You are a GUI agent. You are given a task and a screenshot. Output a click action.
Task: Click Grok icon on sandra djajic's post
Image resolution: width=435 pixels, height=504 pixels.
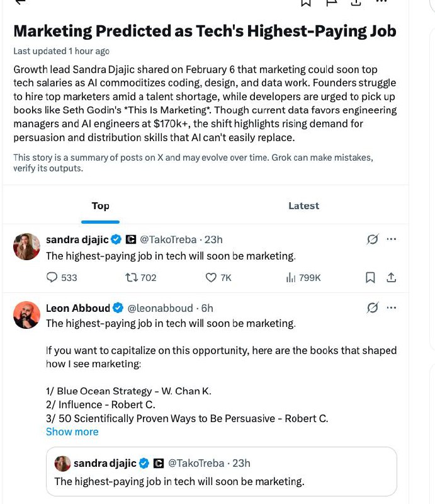point(372,239)
